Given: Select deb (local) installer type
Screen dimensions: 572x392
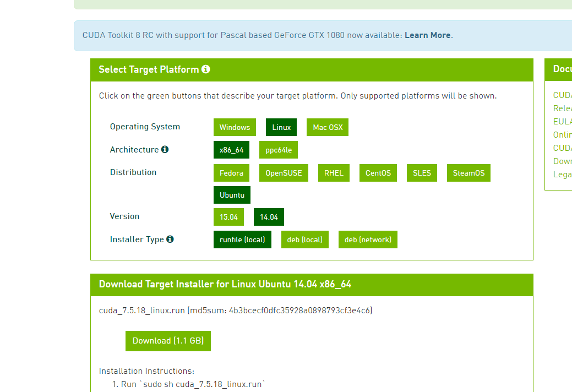Looking at the screenshot, I should point(304,239).
